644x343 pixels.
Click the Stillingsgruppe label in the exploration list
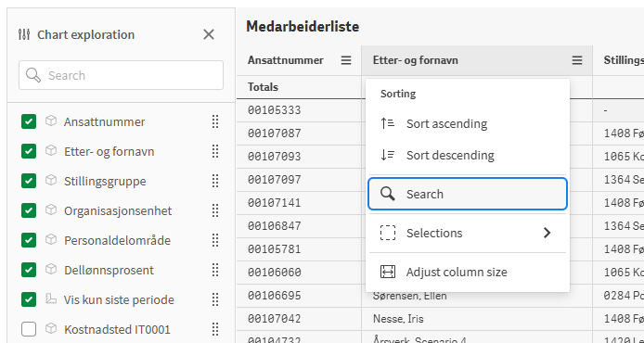[105, 181]
